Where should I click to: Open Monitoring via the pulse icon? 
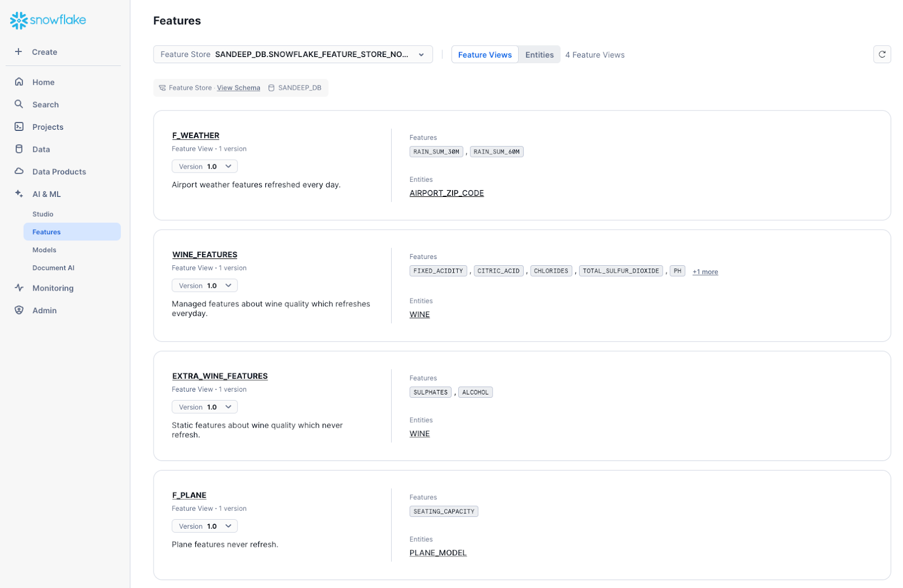click(x=19, y=288)
